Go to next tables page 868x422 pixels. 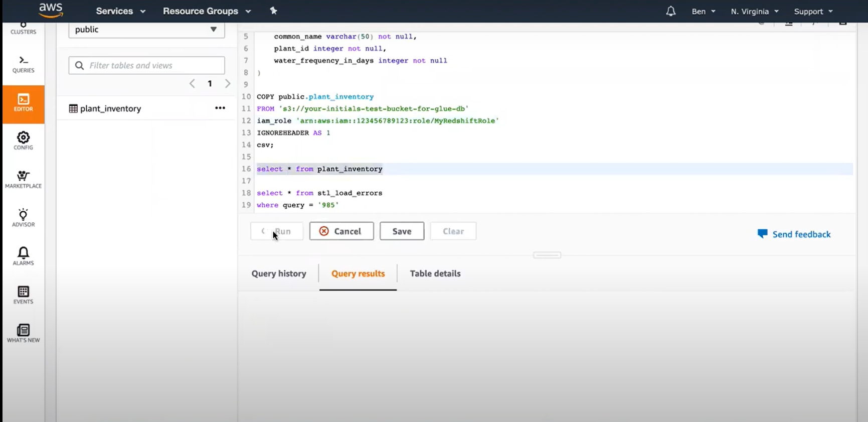(228, 84)
